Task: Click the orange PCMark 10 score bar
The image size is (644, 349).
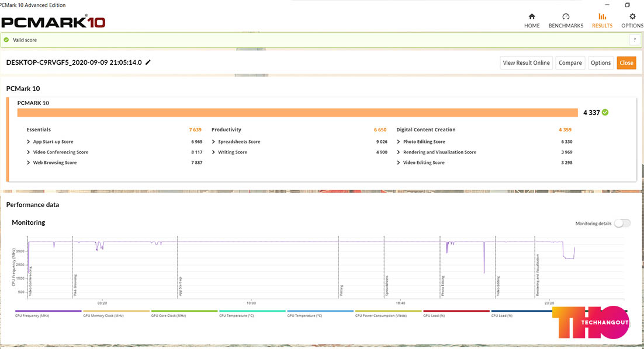Action: (x=297, y=113)
